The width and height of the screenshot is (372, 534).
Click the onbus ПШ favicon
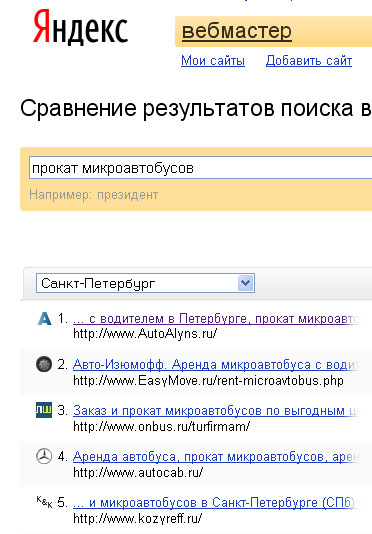point(44,410)
